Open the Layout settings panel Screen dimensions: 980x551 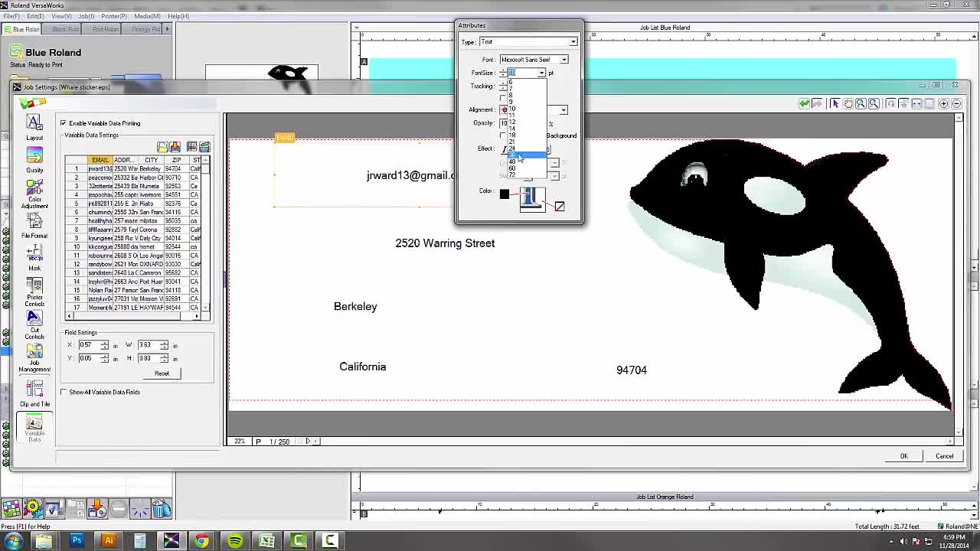(34, 127)
